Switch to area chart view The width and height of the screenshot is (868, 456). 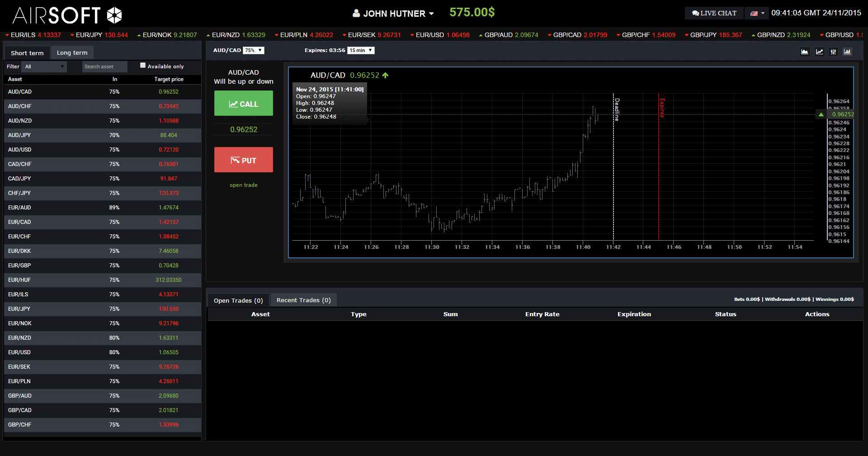point(805,52)
